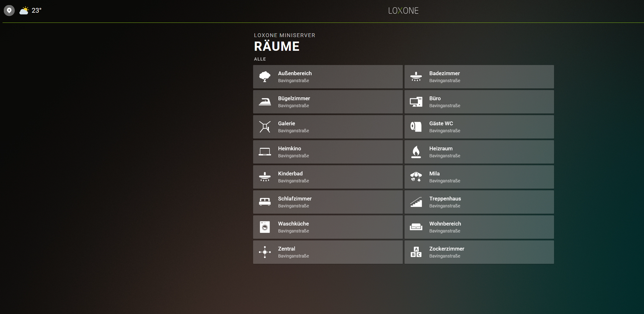Image resolution: width=644 pixels, height=314 pixels.
Task: Go to the Schlafzimmer room
Action: pyautogui.click(x=328, y=202)
